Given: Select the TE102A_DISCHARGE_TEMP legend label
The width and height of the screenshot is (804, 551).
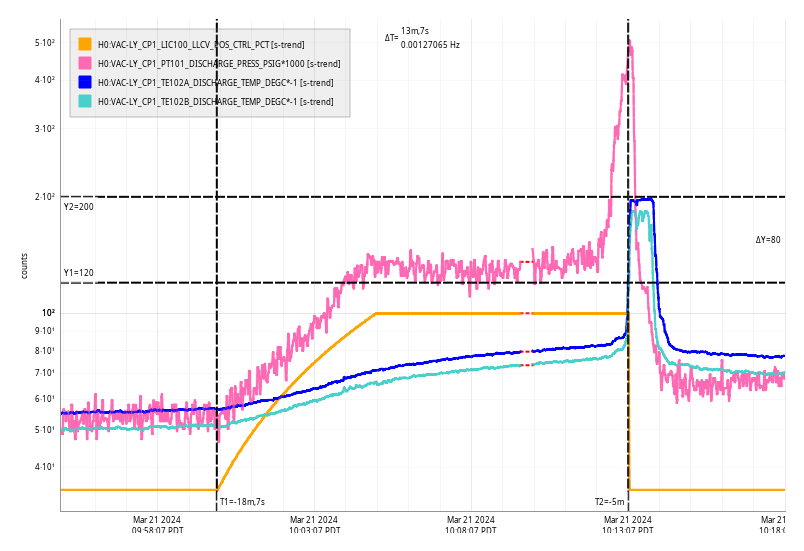Looking at the screenshot, I should pos(215,82).
